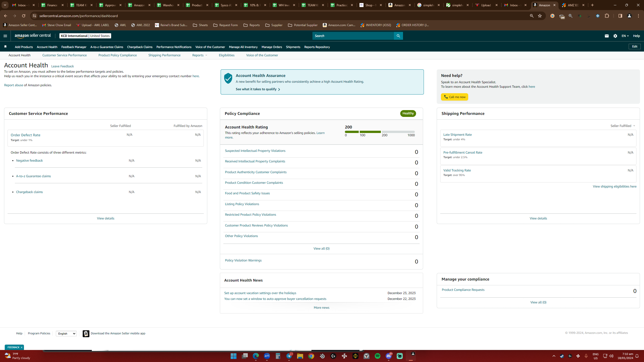Click the Account Health Rating progress bar

(380, 132)
